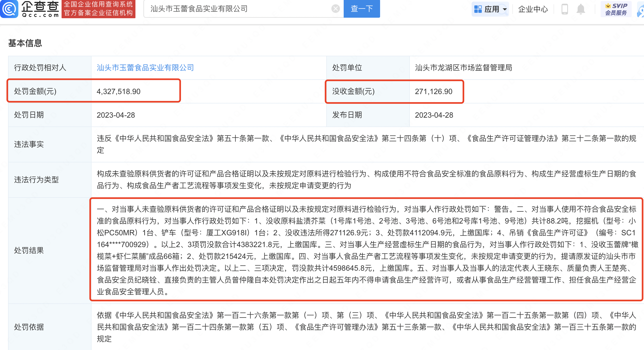Click the 行政处罚相对人 label cell
Image resolution: width=644 pixels, height=350 pixels.
[50, 68]
